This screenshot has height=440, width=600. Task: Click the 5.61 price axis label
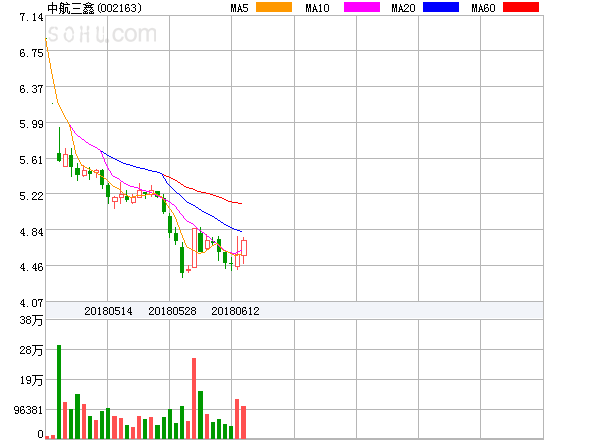31,160
